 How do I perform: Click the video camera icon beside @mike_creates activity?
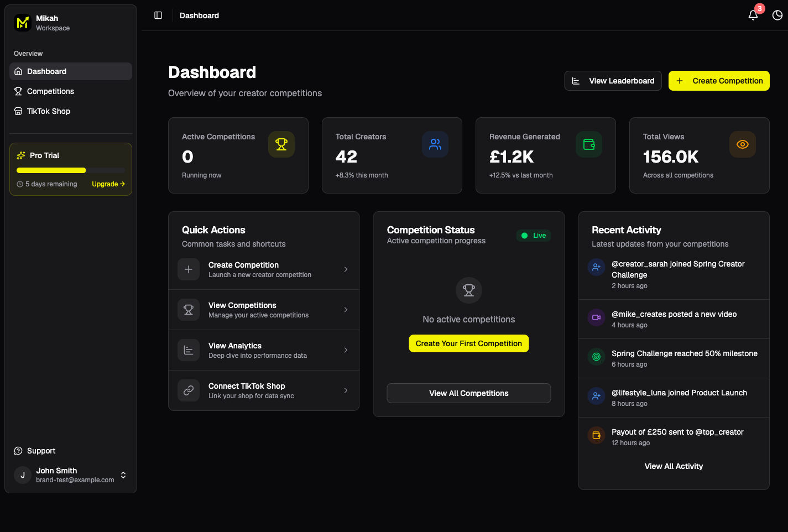(596, 317)
